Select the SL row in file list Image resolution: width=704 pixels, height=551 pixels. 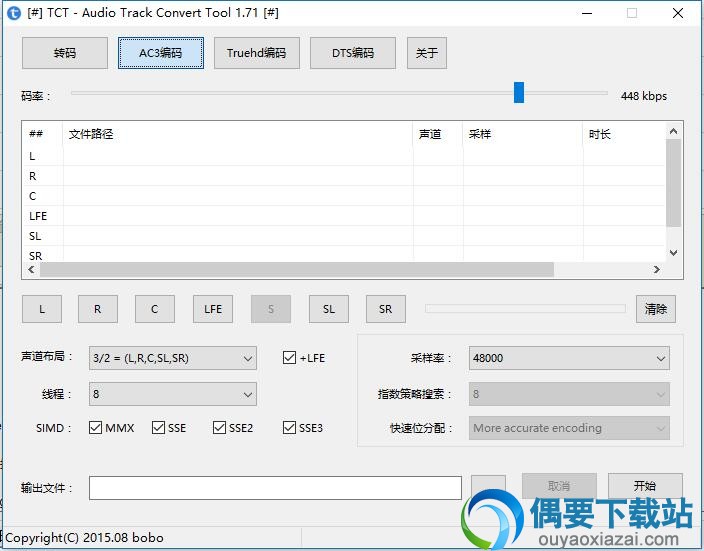click(344, 236)
